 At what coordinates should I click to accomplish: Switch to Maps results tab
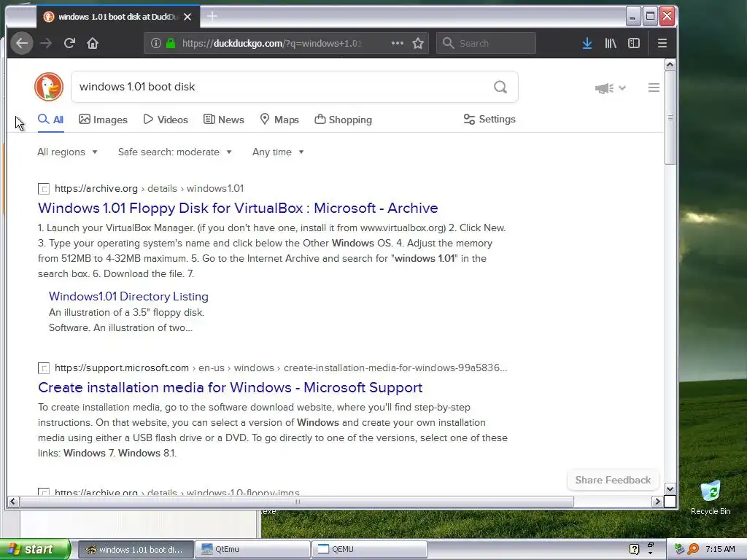[x=279, y=120]
